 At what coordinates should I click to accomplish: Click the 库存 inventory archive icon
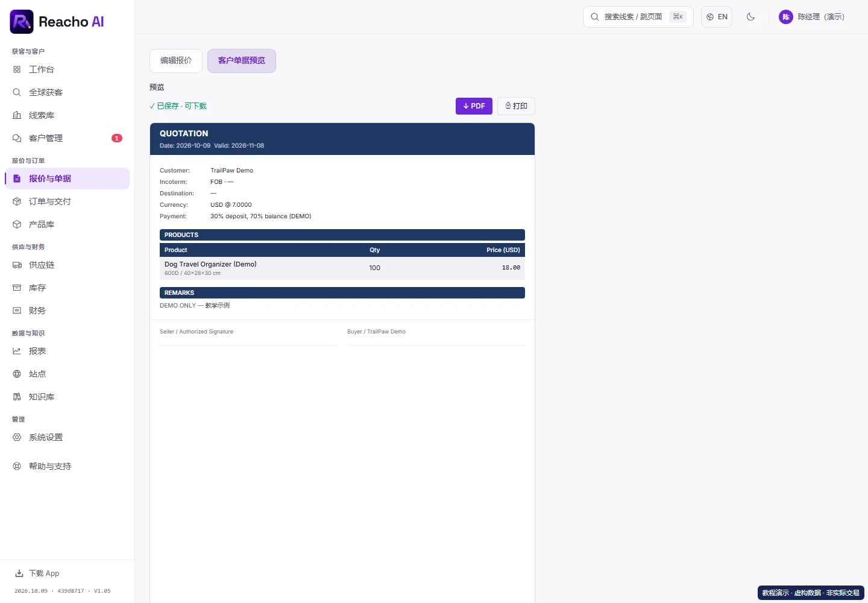pos(17,288)
